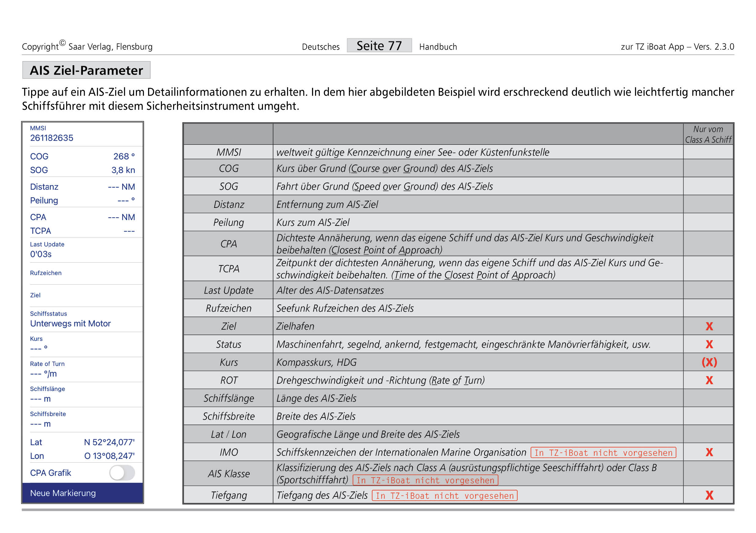This screenshot has width=756, height=533.
Task: Click the Peilung label in the AIS panel
Action: coord(44,201)
